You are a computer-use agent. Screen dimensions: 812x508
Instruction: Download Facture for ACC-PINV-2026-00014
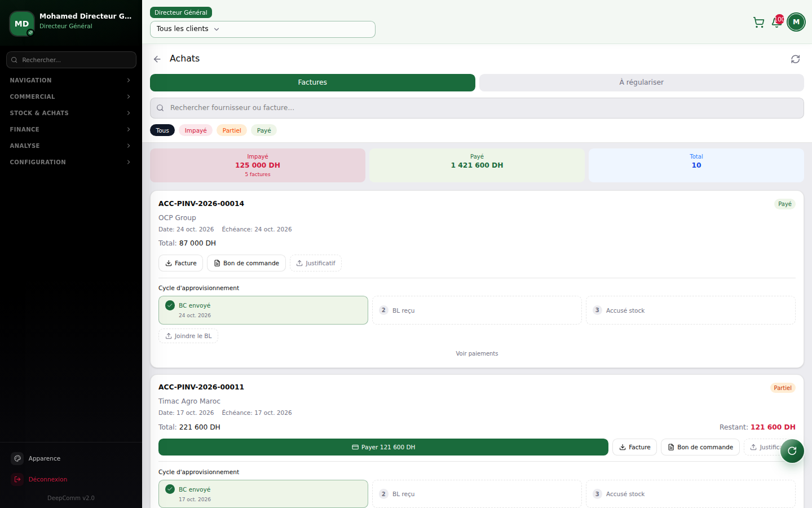click(181, 263)
